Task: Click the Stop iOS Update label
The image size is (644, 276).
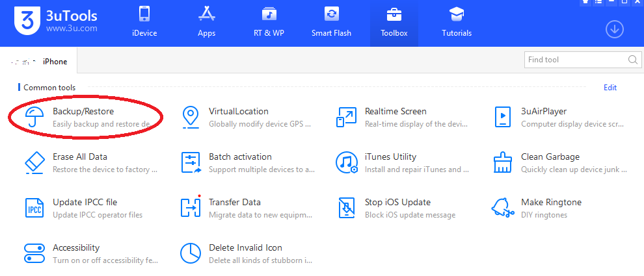Action: (x=397, y=202)
